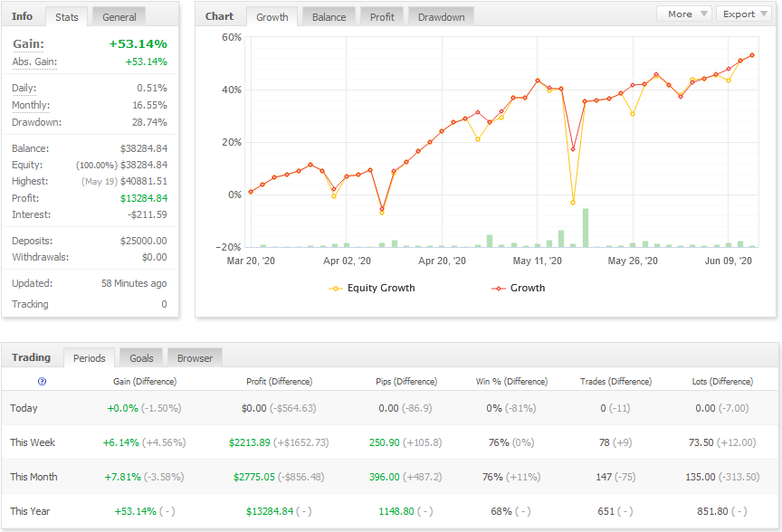Click the Highest value $40881.51
This screenshot has width=782, height=532.
click(144, 181)
